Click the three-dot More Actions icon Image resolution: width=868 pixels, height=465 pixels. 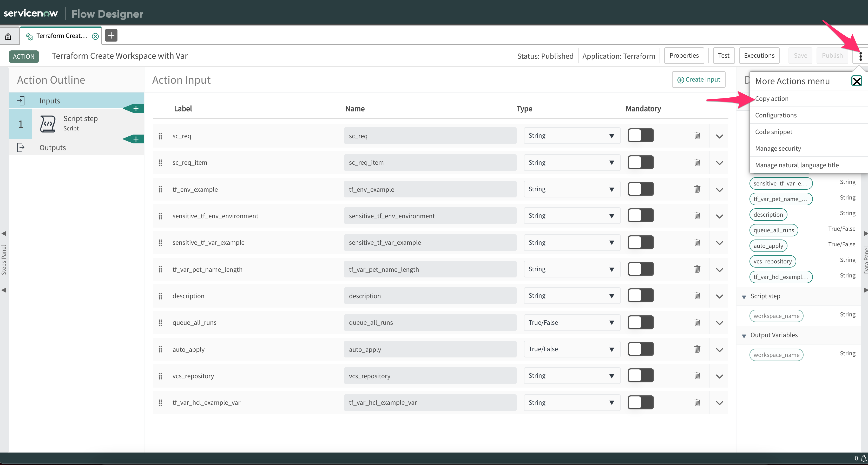(x=860, y=56)
